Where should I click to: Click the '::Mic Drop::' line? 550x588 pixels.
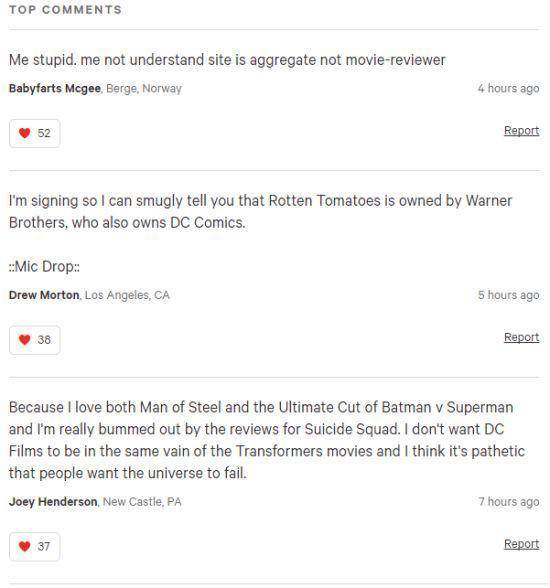44,267
